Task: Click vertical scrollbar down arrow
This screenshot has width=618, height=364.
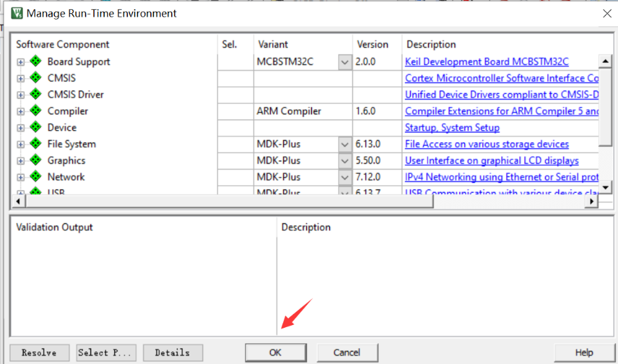Action: tap(605, 187)
